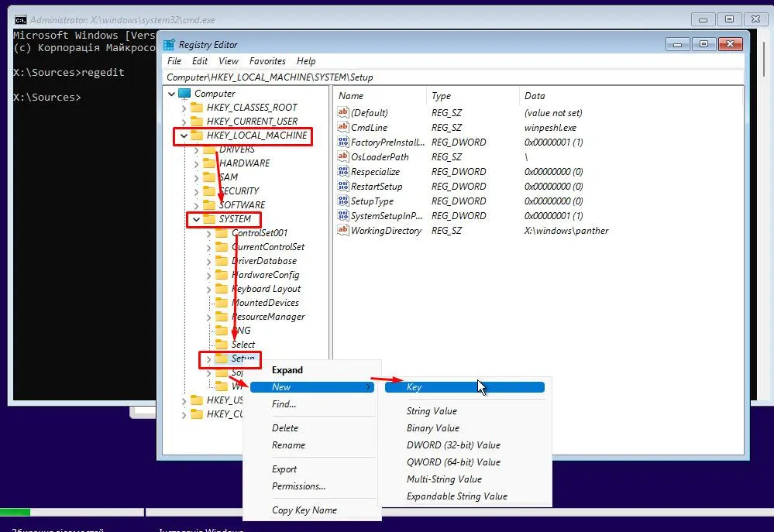
Task: Click the RestartSetup DWORD value icon
Action: [x=343, y=187]
